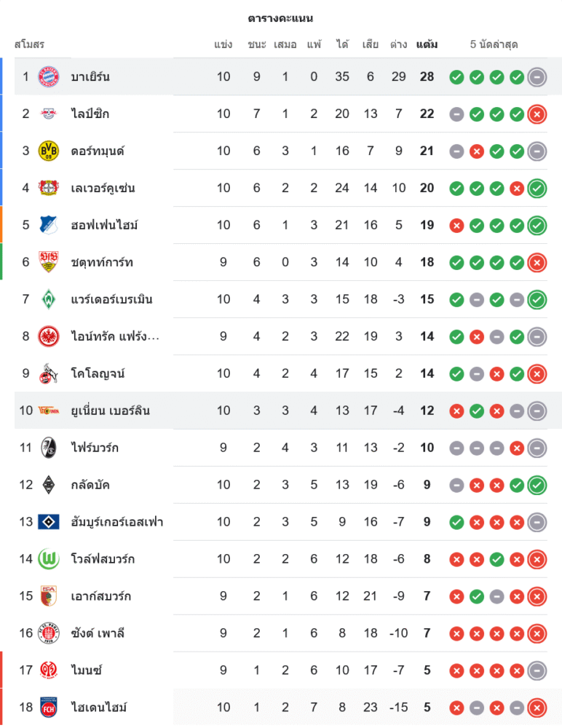This screenshot has height=728, width=562.
Task: Click the Wolfsburg green W logo
Action: pos(48,559)
